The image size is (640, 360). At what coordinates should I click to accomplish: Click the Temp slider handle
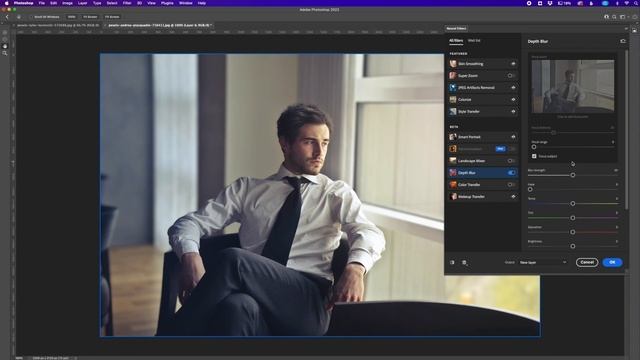(573, 203)
